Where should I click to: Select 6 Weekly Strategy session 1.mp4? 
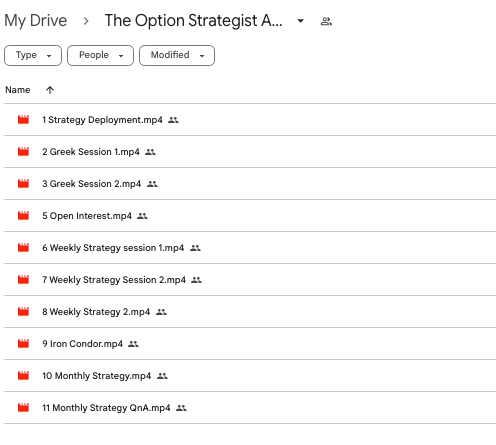click(250, 248)
